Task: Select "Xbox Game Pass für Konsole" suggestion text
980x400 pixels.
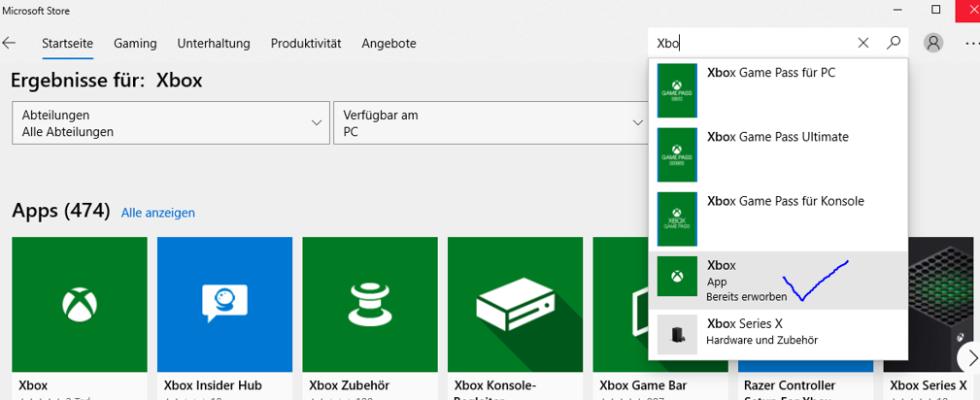Action: pyautogui.click(x=786, y=201)
